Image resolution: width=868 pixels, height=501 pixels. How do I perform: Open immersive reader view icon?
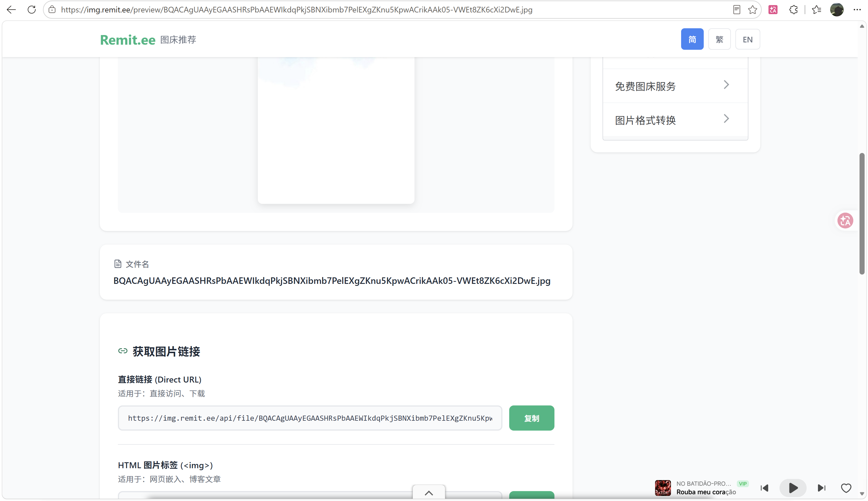click(736, 10)
